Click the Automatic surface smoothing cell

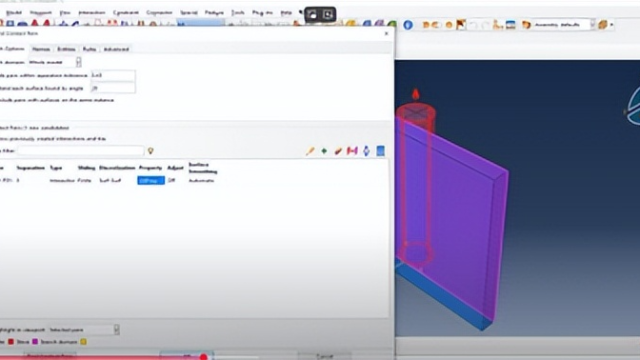[x=201, y=180]
